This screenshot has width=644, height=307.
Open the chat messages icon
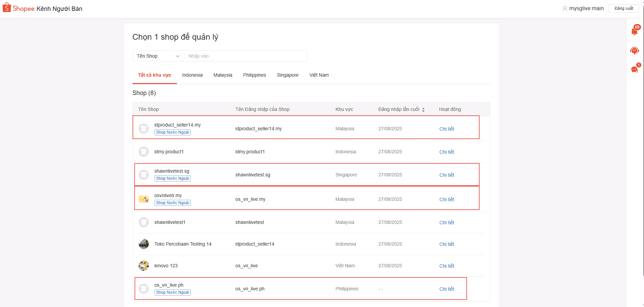(634, 70)
